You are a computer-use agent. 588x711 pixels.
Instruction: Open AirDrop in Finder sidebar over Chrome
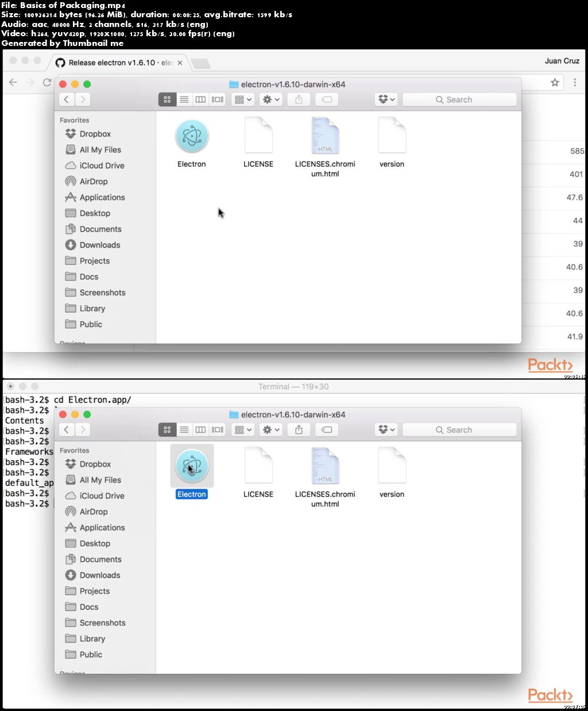point(87,181)
